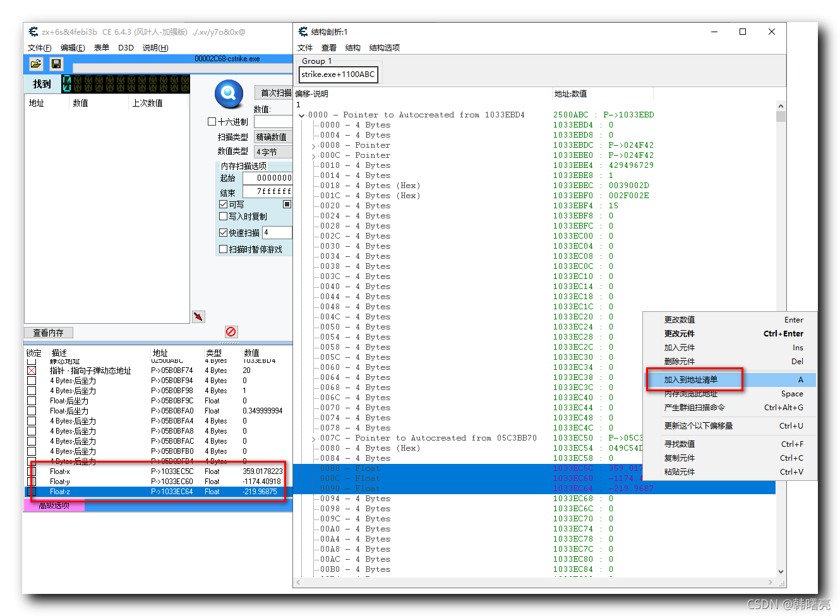
Task: Select 粘贴元件 in the context menu
Action: [730, 472]
